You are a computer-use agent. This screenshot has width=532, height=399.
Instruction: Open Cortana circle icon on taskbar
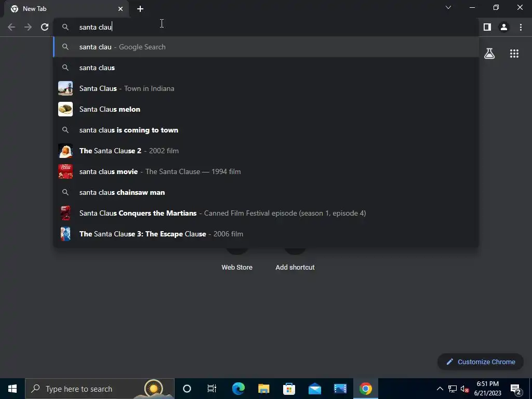tap(187, 389)
